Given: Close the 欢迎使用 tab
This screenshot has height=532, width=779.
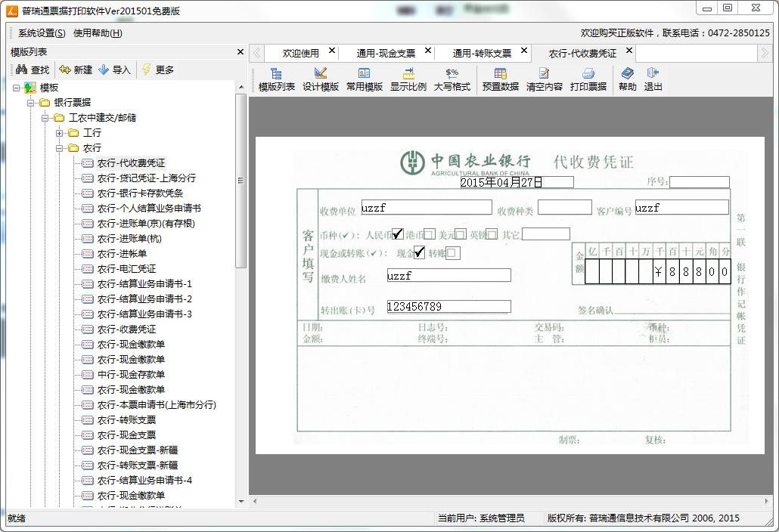Looking at the screenshot, I should pyautogui.click(x=332, y=51).
